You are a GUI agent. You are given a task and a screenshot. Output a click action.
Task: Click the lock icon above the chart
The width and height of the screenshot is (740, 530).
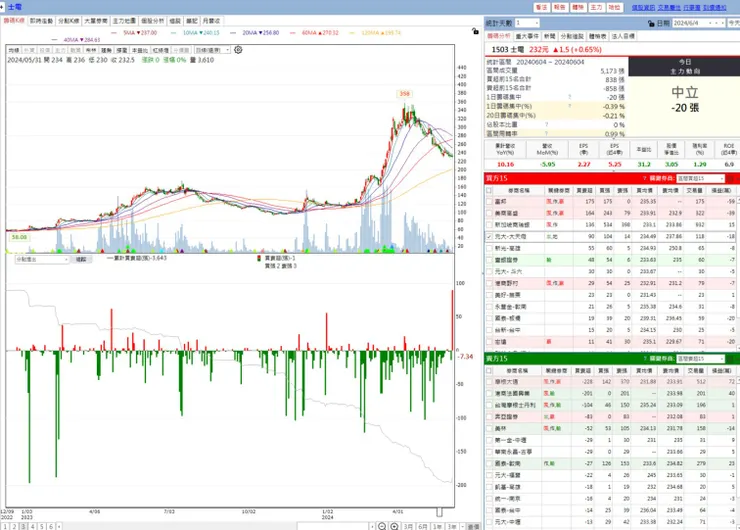pyautogui.click(x=475, y=31)
